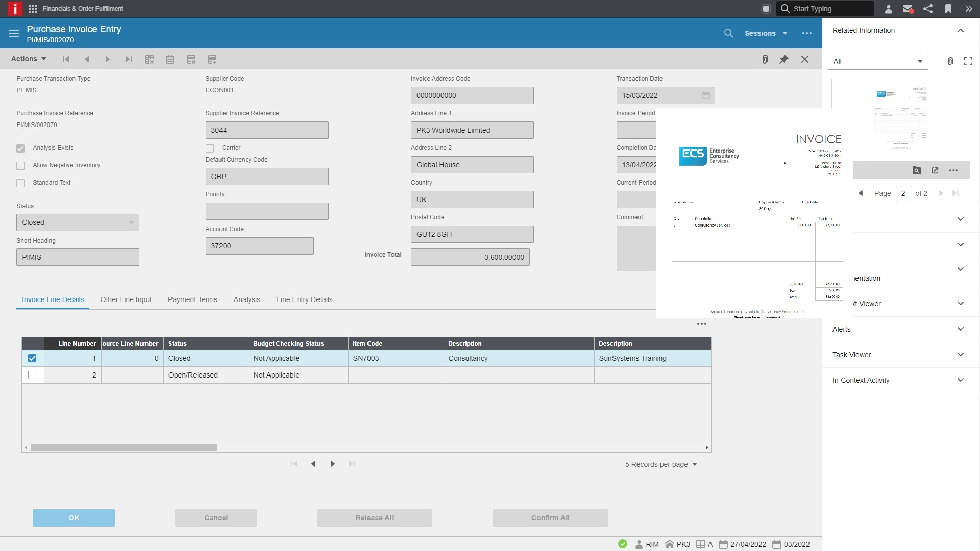Screen dimensions: 980x551
Task: Click the delete transaction icon in toolbar
Action: [x=150, y=59]
